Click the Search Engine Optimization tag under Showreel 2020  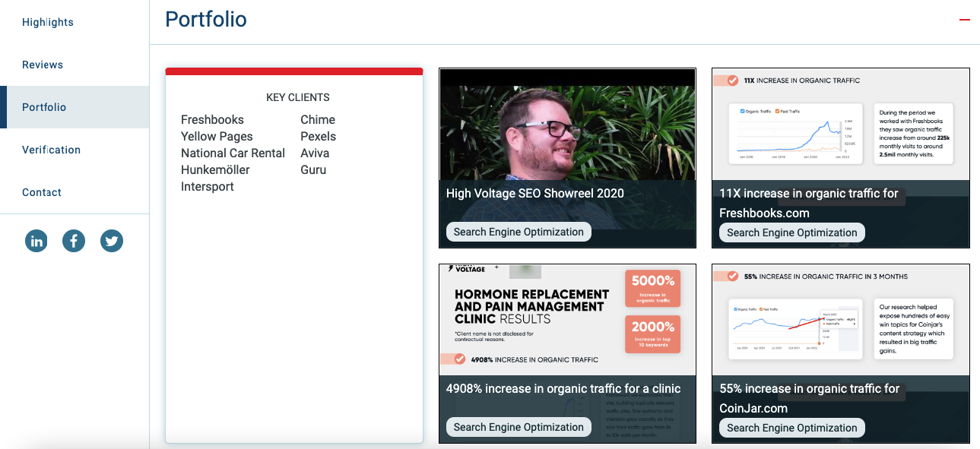click(x=519, y=232)
